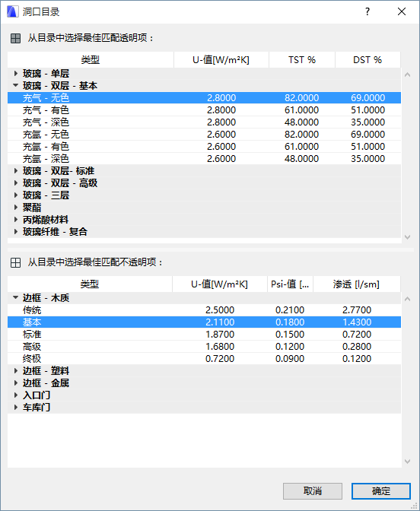420x511 pixels.
Task: Select the 基本 wood frame row
Action: point(204,322)
